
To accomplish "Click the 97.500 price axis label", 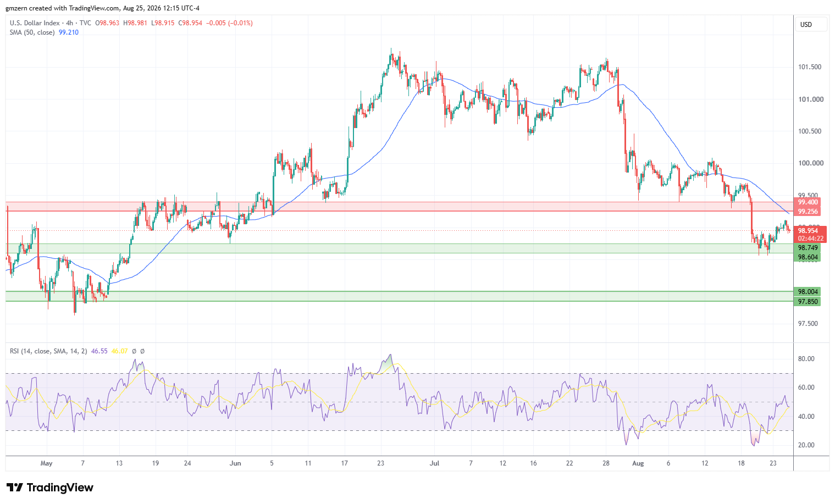I will coord(808,324).
